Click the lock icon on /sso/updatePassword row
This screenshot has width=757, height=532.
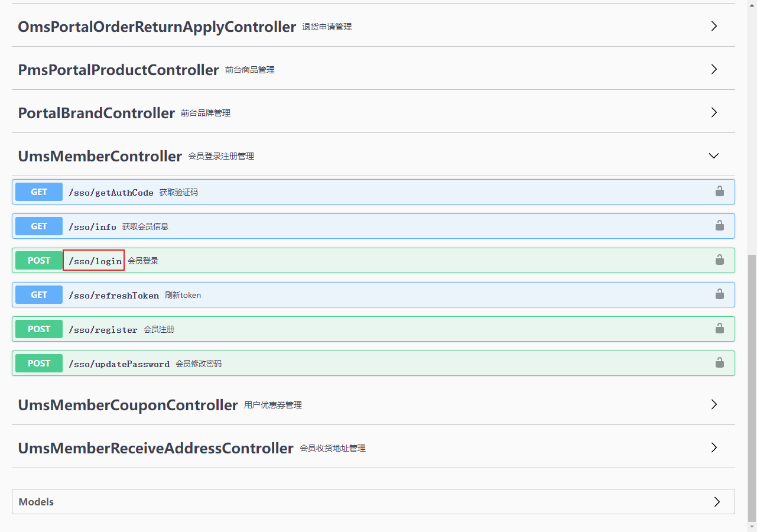click(719, 362)
